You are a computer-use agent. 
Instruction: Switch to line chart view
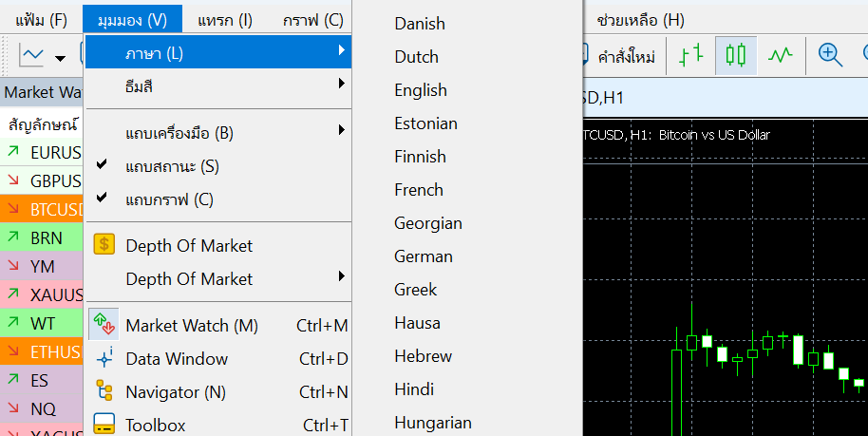pyautogui.click(x=780, y=56)
